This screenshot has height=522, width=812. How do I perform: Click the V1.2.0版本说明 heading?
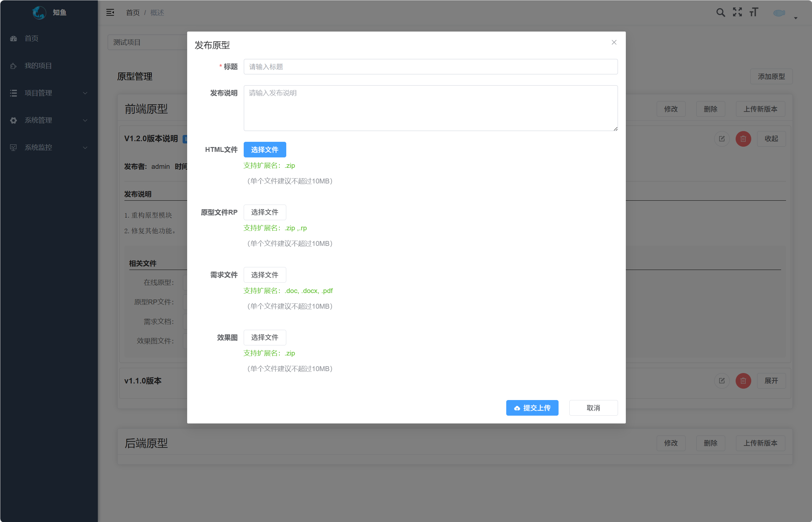point(151,139)
